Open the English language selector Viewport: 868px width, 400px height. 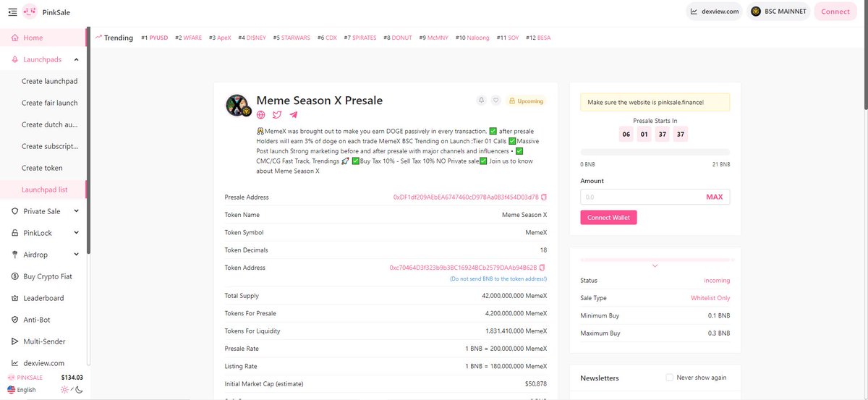[x=22, y=390]
